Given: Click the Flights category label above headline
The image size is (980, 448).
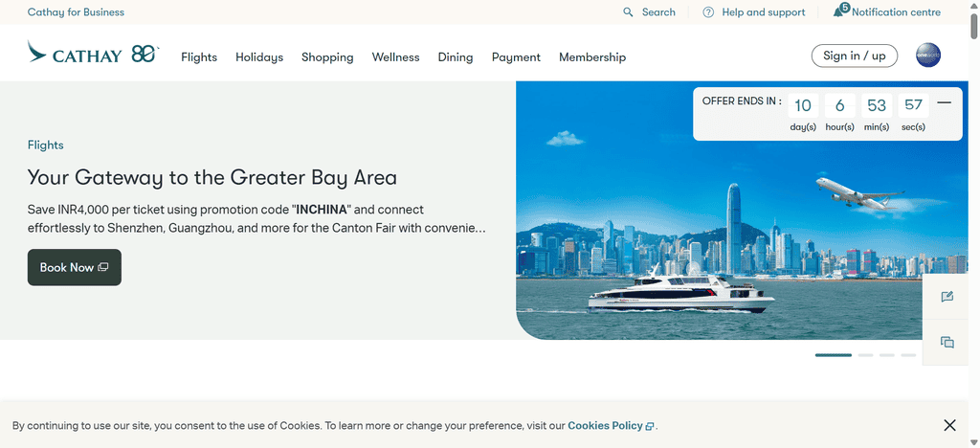Looking at the screenshot, I should [x=46, y=145].
